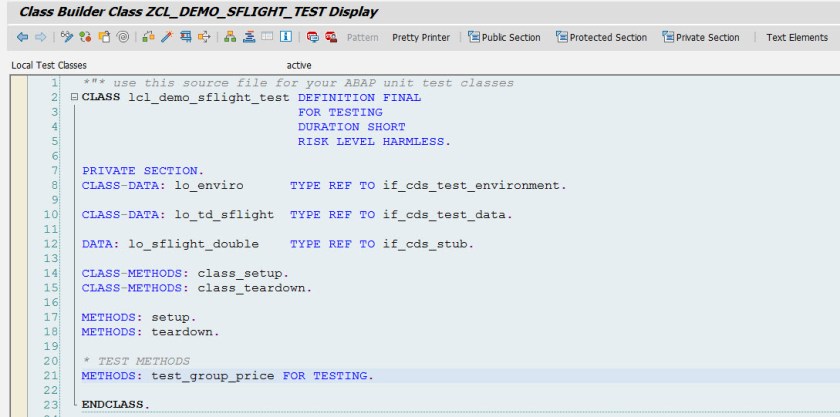
Task: Open the Public Section
Action: click(504, 38)
